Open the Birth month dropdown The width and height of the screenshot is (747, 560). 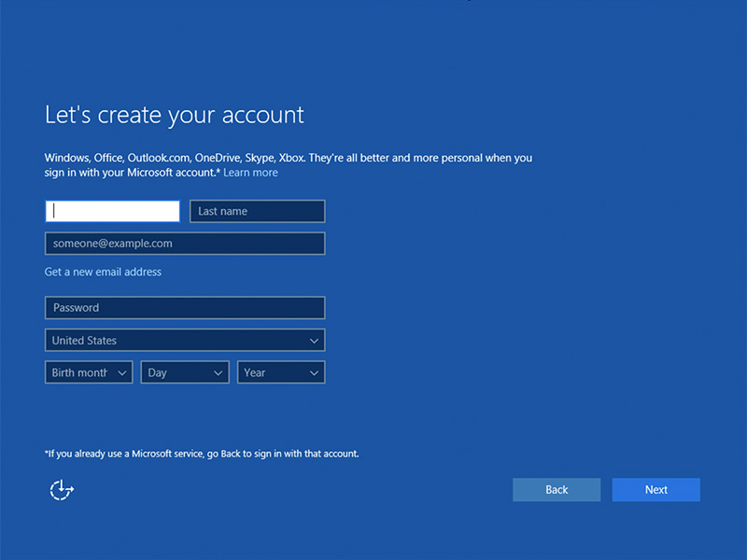89,371
